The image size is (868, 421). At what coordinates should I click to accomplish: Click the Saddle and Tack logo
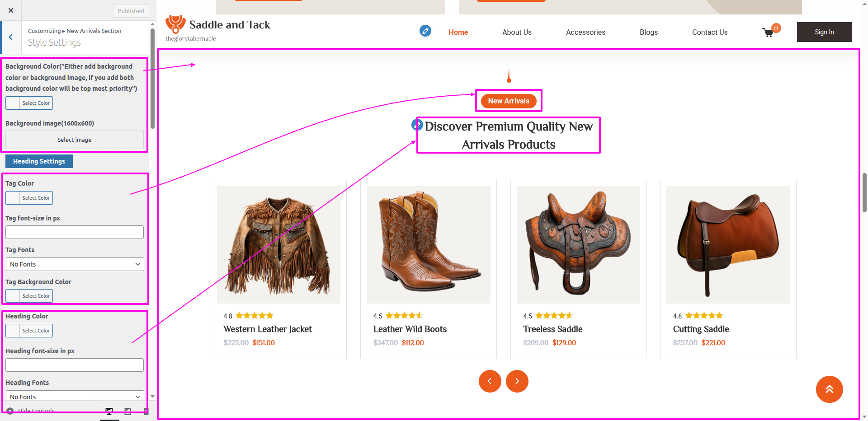[x=218, y=25]
